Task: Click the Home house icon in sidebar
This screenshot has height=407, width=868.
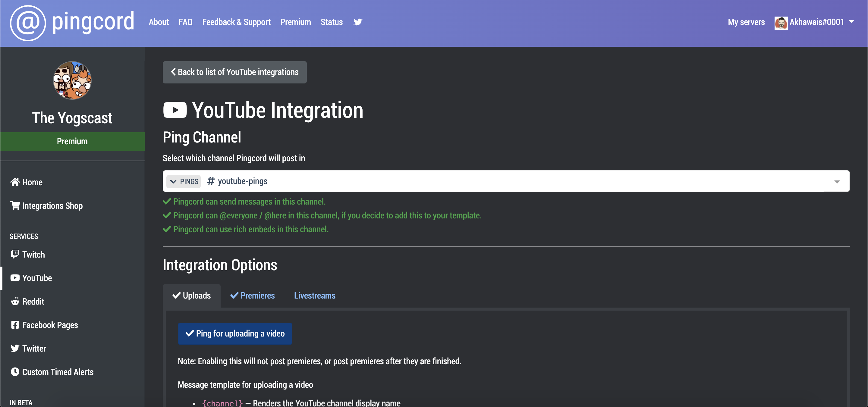Action: tap(15, 182)
